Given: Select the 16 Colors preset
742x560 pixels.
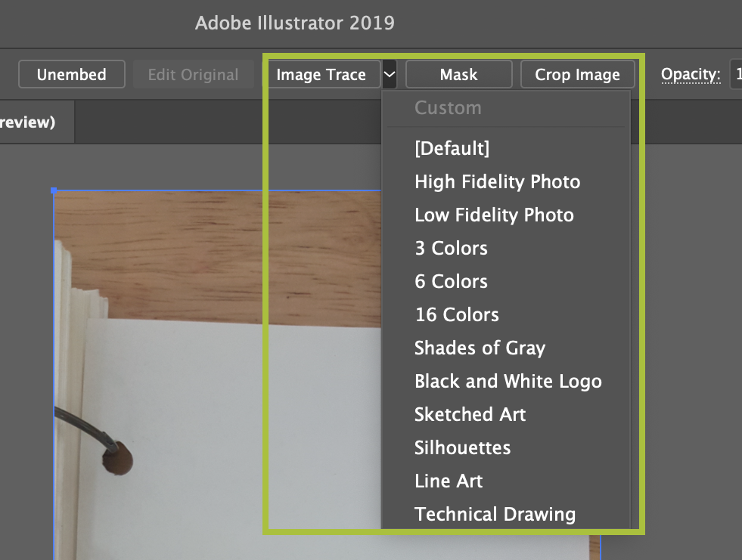Looking at the screenshot, I should pyautogui.click(x=505, y=314).
